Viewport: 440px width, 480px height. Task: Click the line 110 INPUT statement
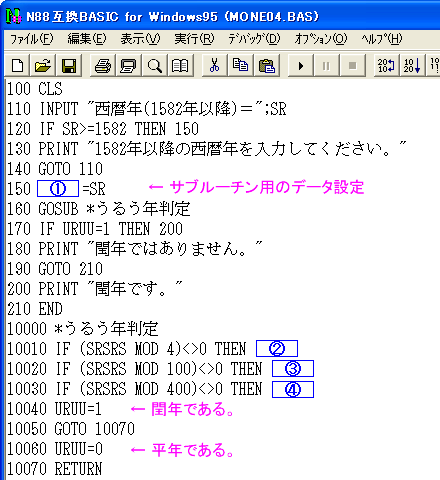tap(147, 109)
